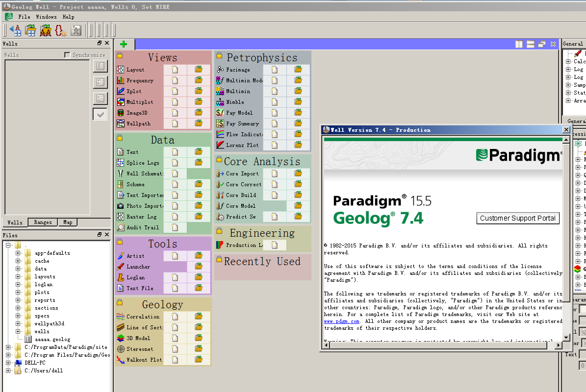The width and height of the screenshot is (586, 392).
Task: Expand the wellpath3d folder node
Action: click(x=18, y=324)
